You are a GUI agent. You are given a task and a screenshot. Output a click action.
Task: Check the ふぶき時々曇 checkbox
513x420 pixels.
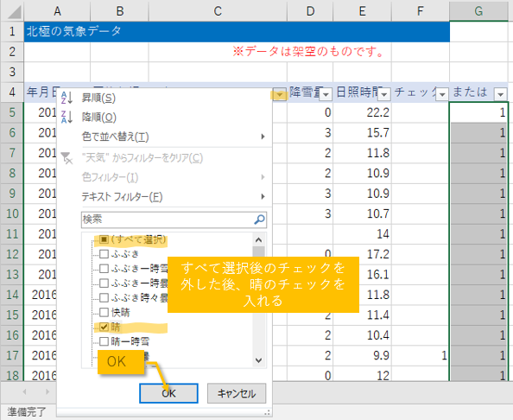104,298
